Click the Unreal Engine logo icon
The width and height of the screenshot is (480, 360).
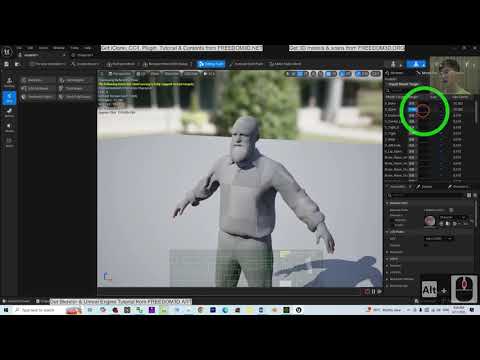click(x=7, y=52)
